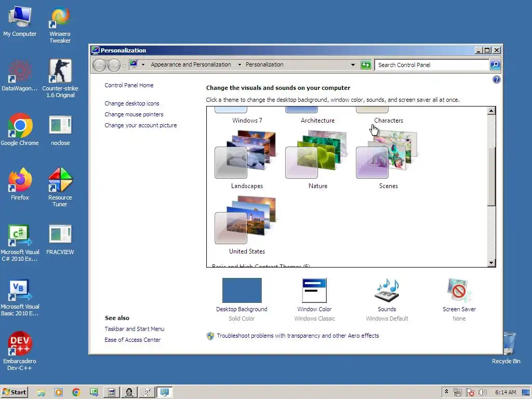
Task: Select the Recycle Bin desktop icon
Action: point(506,348)
